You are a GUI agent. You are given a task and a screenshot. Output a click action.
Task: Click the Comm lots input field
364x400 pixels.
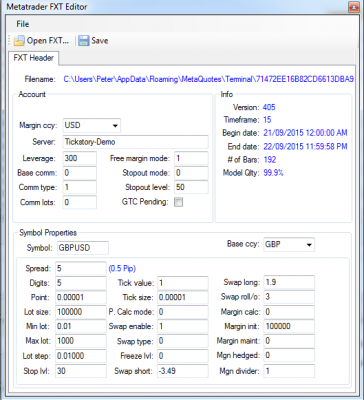coord(80,202)
